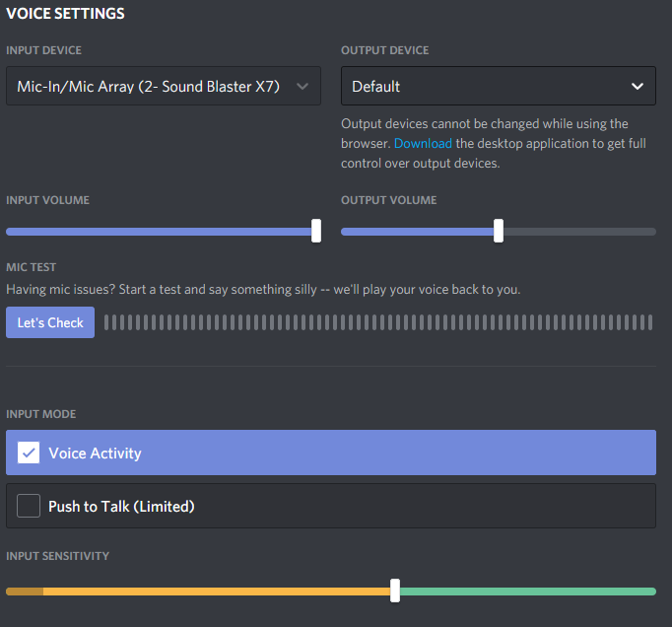The width and height of the screenshot is (672, 627).
Task: Click the bright yellow section of Input Sensitivity bar
Action: 217,592
